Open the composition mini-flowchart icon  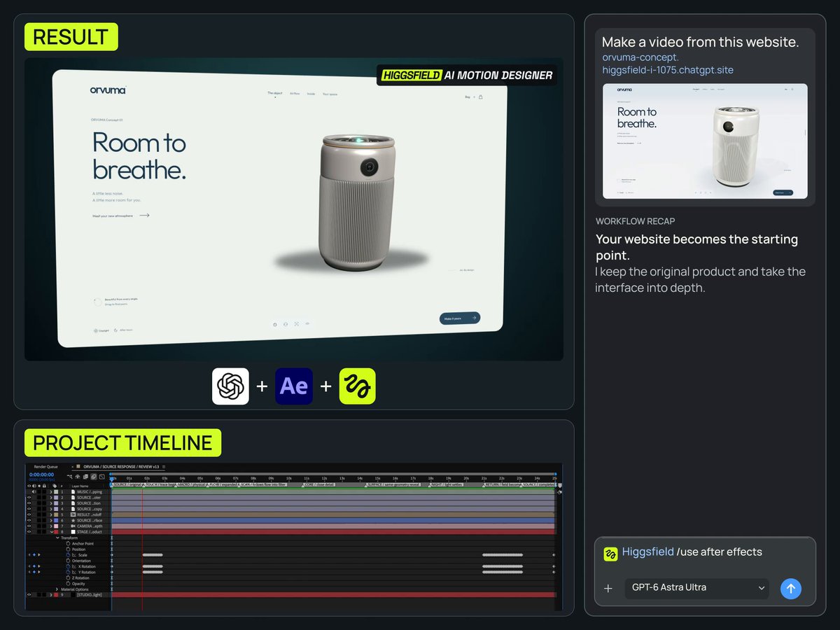coord(70,477)
